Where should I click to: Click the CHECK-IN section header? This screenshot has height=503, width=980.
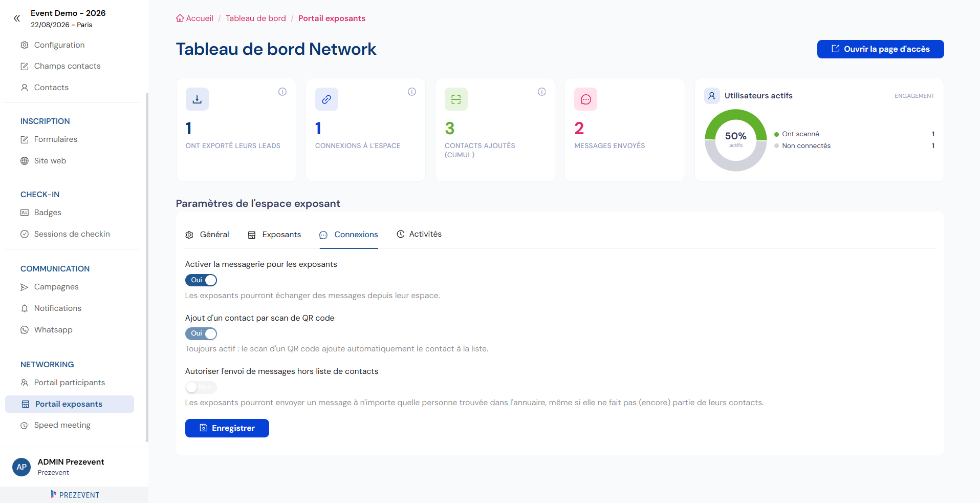click(x=40, y=195)
